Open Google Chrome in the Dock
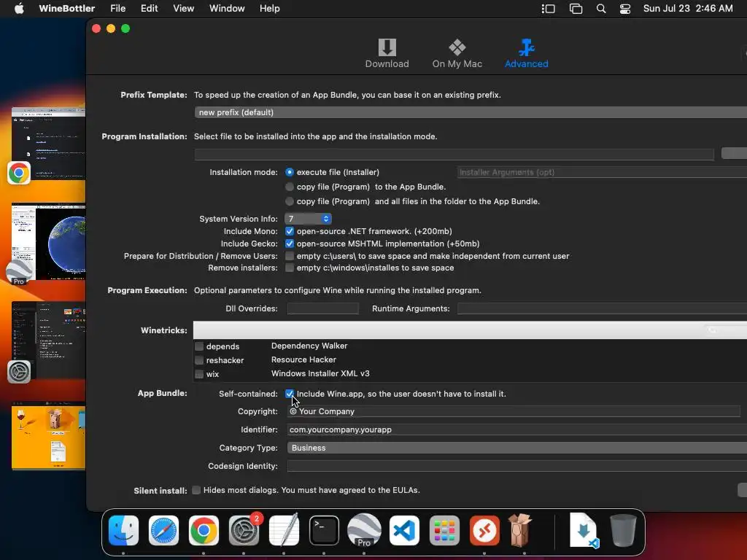747x560 pixels. click(x=204, y=530)
